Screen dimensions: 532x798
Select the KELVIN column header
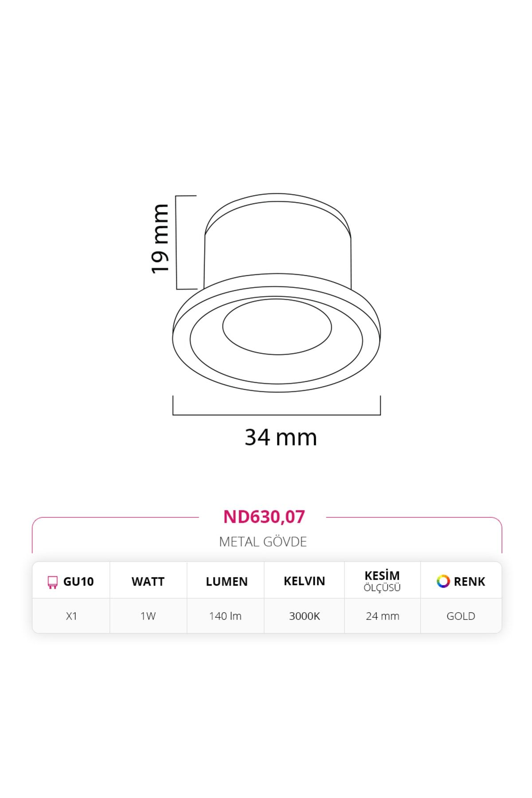305,581
